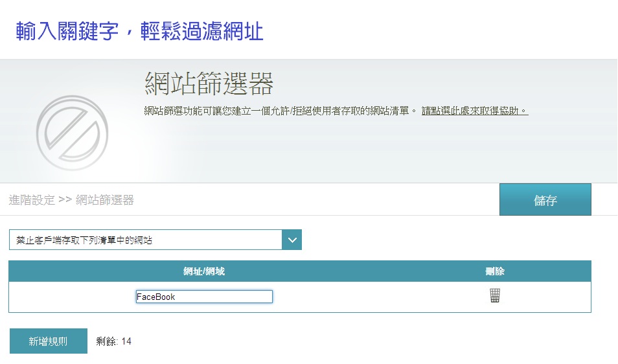
Task: Click the 新增規則 button
Action: click(x=49, y=341)
